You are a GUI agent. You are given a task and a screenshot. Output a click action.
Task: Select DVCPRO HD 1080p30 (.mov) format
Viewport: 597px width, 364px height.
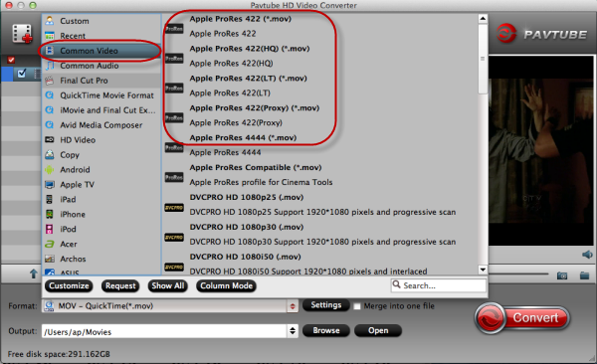[247, 227]
